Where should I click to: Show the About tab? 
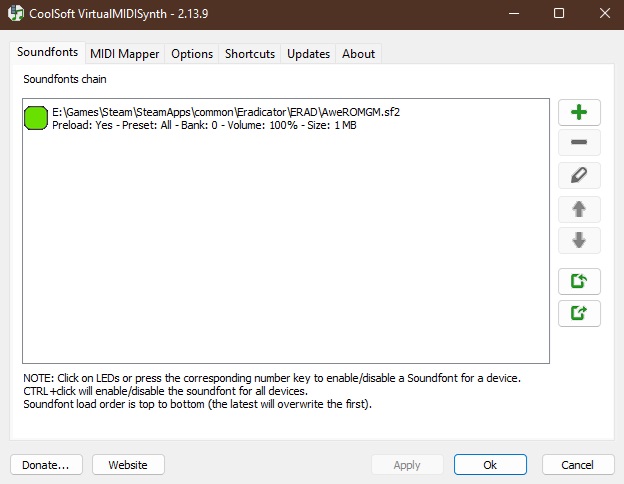coord(359,54)
